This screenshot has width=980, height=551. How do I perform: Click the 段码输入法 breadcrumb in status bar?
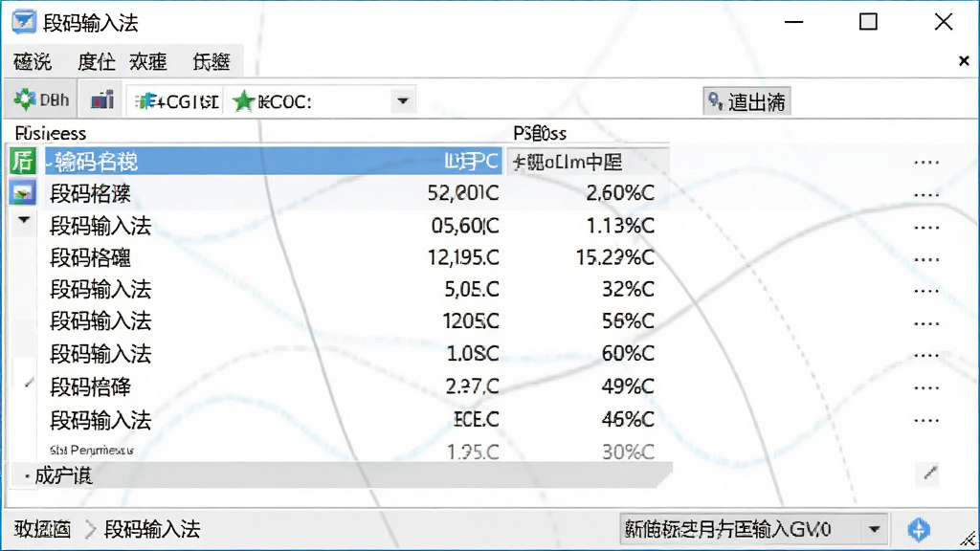[x=152, y=530]
